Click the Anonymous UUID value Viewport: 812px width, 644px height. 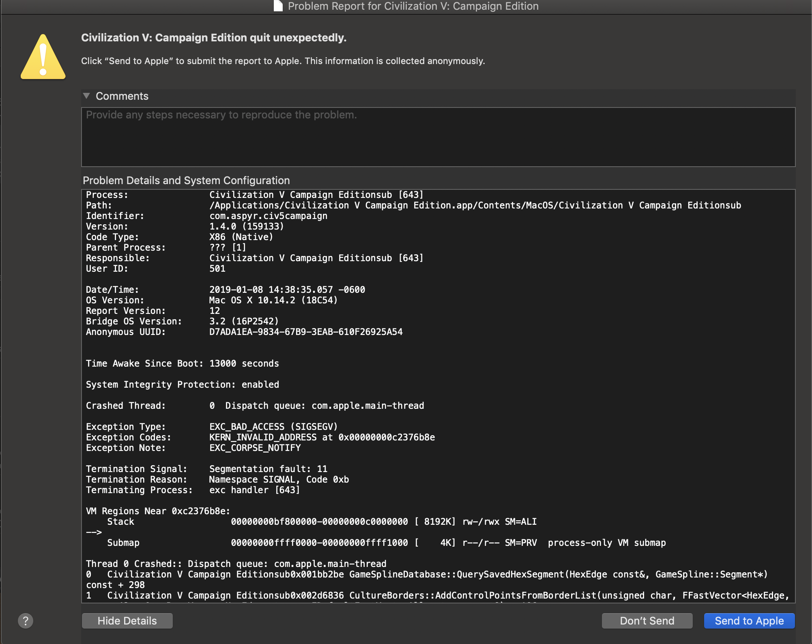tap(306, 332)
